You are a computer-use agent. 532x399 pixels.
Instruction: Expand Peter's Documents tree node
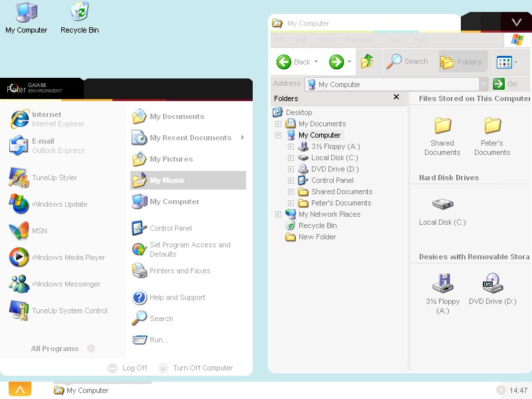(x=291, y=203)
